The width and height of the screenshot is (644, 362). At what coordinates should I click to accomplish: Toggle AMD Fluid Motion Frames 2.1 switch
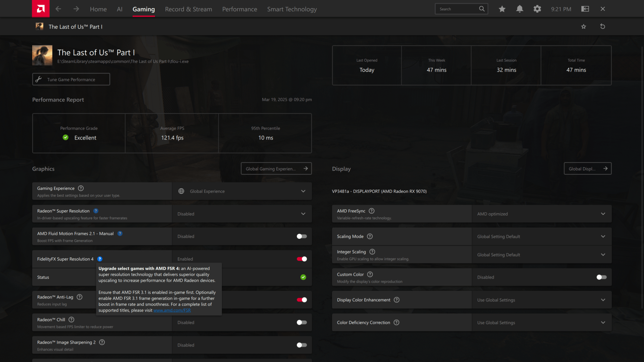tap(302, 236)
